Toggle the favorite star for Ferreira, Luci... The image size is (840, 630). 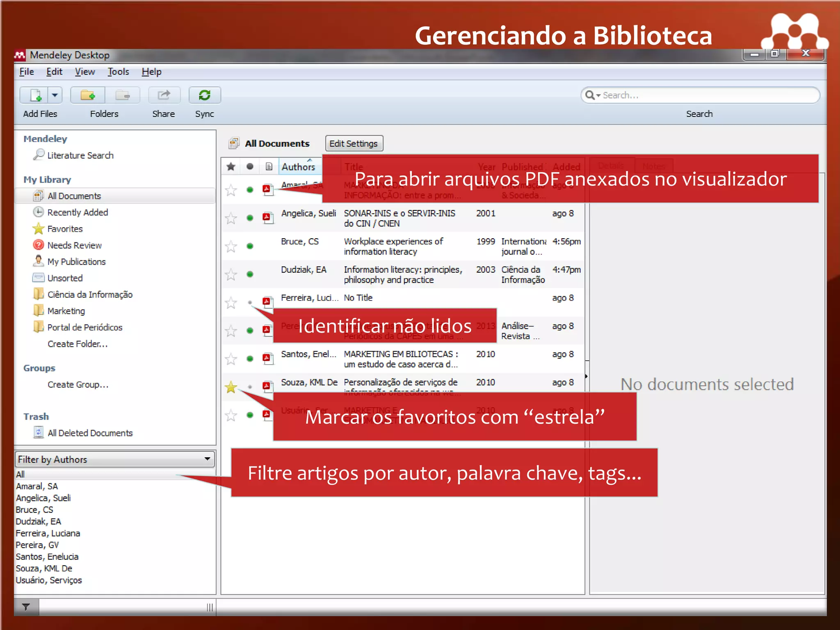tap(231, 303)
